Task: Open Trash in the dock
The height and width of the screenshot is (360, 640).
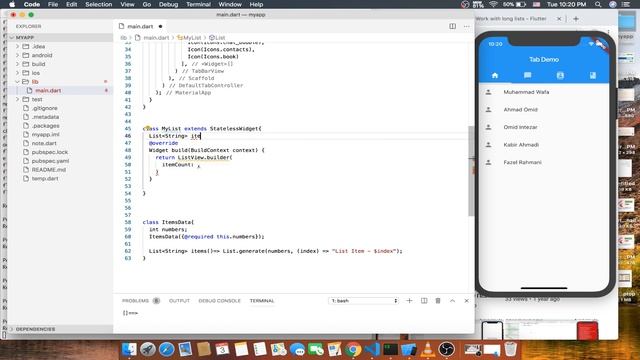Action: [x=510, y=349]
